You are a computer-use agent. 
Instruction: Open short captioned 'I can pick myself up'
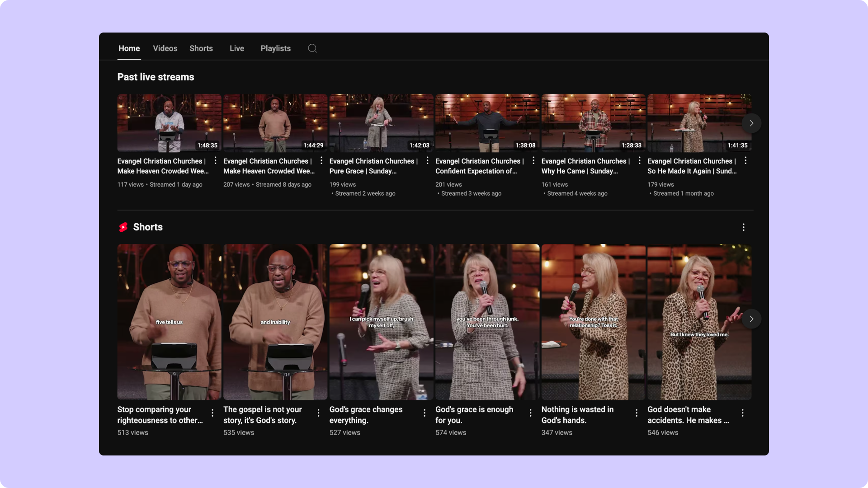coord(382,322)
